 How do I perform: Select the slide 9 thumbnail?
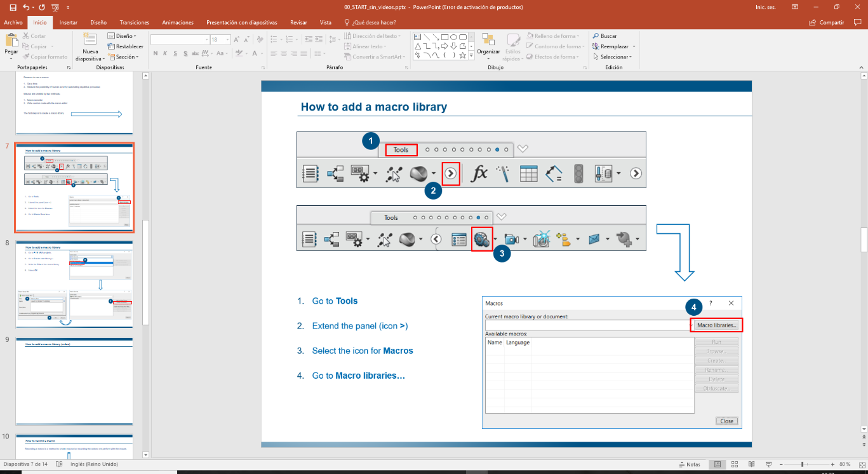tap(74, 381)
